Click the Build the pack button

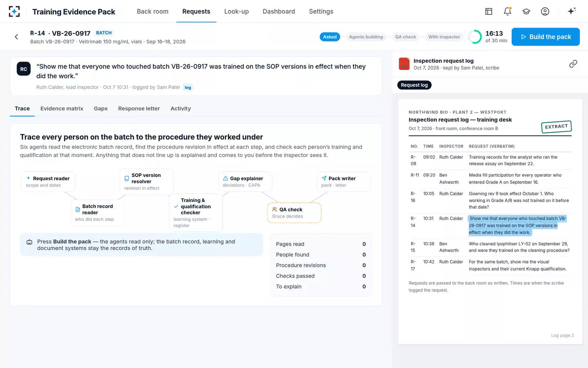(x=546, y=37)
